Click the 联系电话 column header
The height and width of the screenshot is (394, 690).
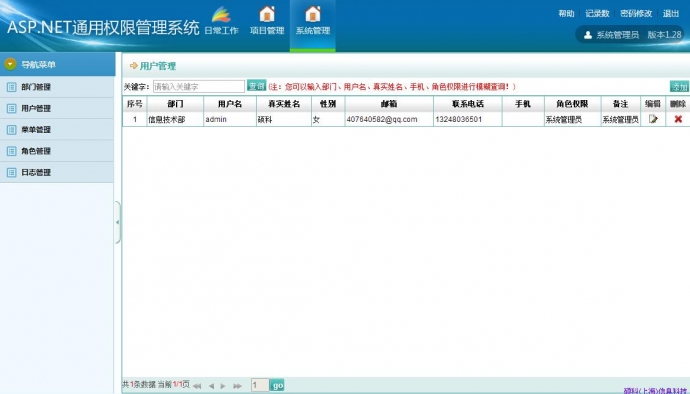click(468, 104)
